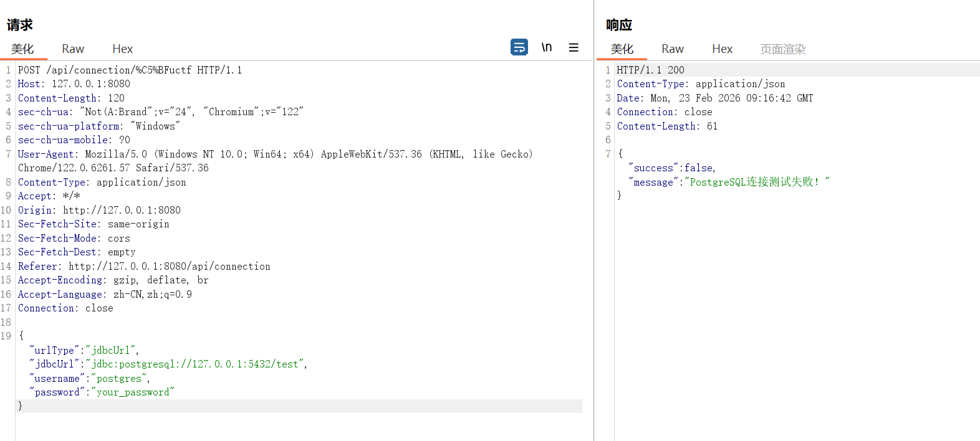Select the request 美化 tab
Image resolution: width=980 pixels, height=441 pixels.
pos(22,49)
